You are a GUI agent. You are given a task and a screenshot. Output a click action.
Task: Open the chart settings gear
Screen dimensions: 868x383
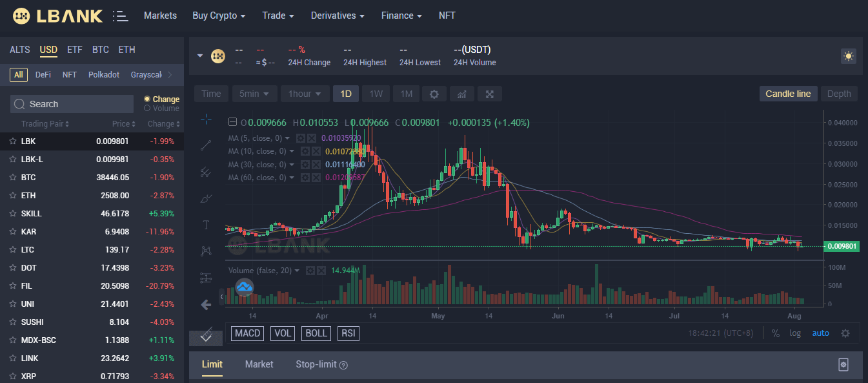[x=434, y=94]
